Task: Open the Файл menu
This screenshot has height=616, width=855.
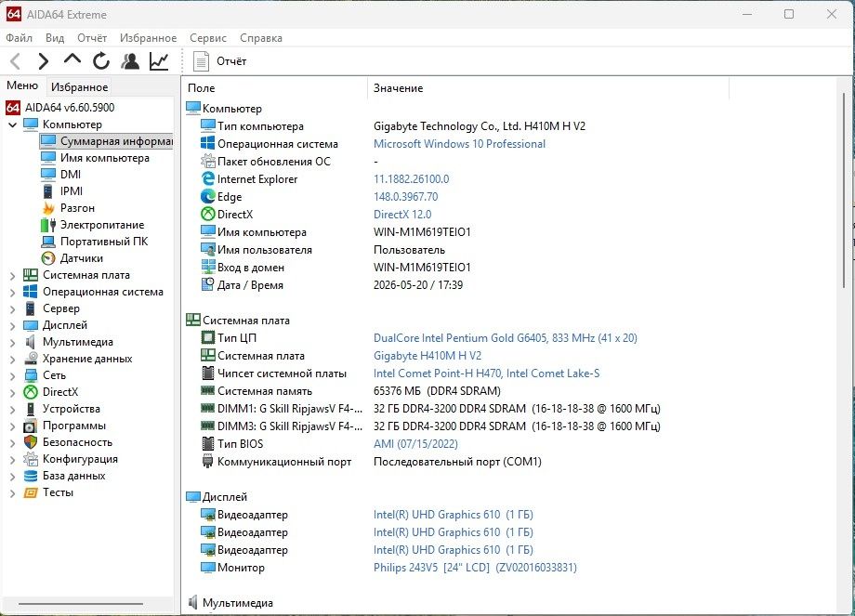Action: 20,38
